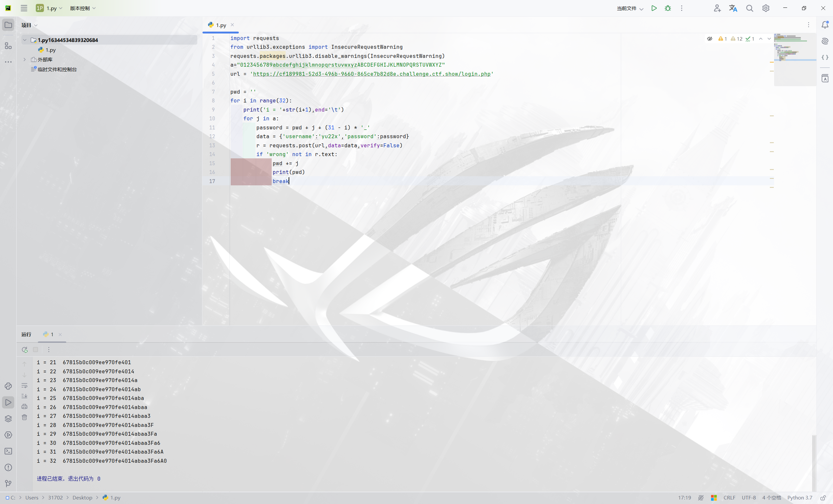Open more run actions next to debug
Screen dimensions: 833x504
coord(682,8)
